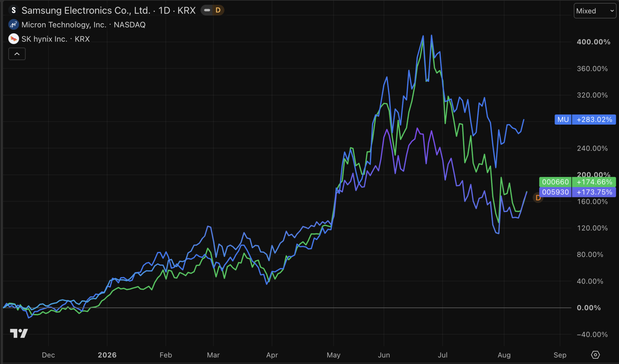The image size is (619, 364).
Task: Click the SK hynix logo icon
Action: (13, 39)
